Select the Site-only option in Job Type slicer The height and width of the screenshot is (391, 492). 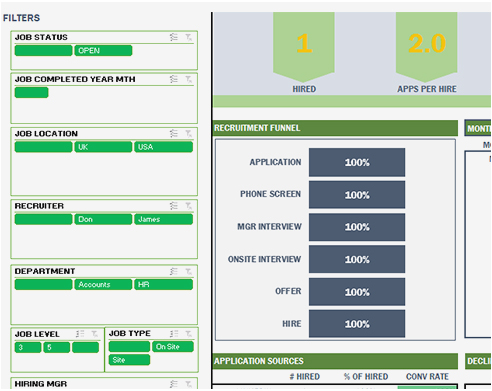[129, 360]
